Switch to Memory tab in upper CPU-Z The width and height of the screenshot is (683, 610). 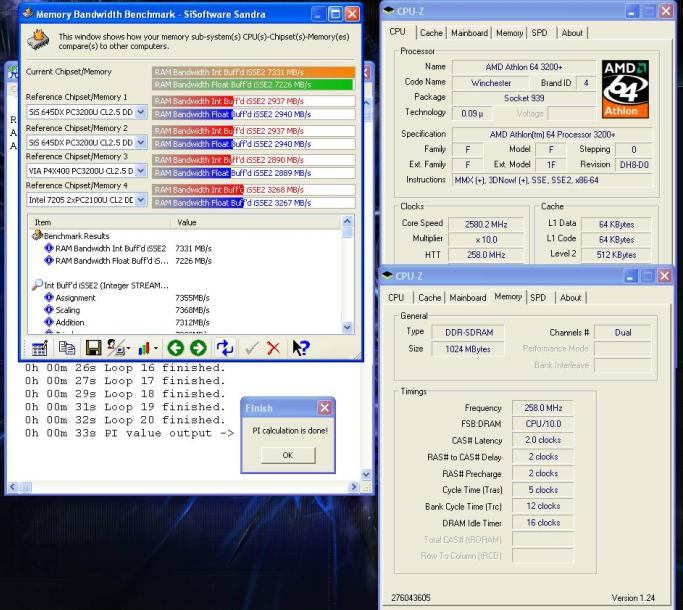(509, 33)
